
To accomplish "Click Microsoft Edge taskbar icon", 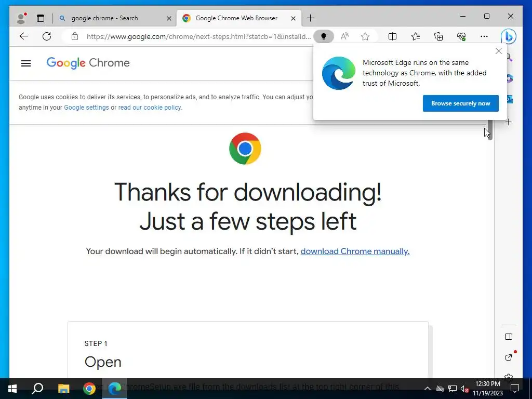I will pos(115,389).
